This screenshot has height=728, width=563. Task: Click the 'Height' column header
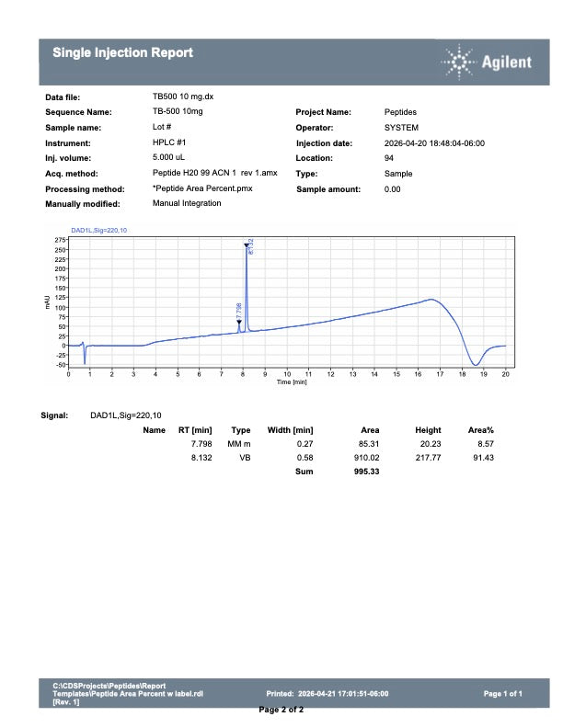428,430
